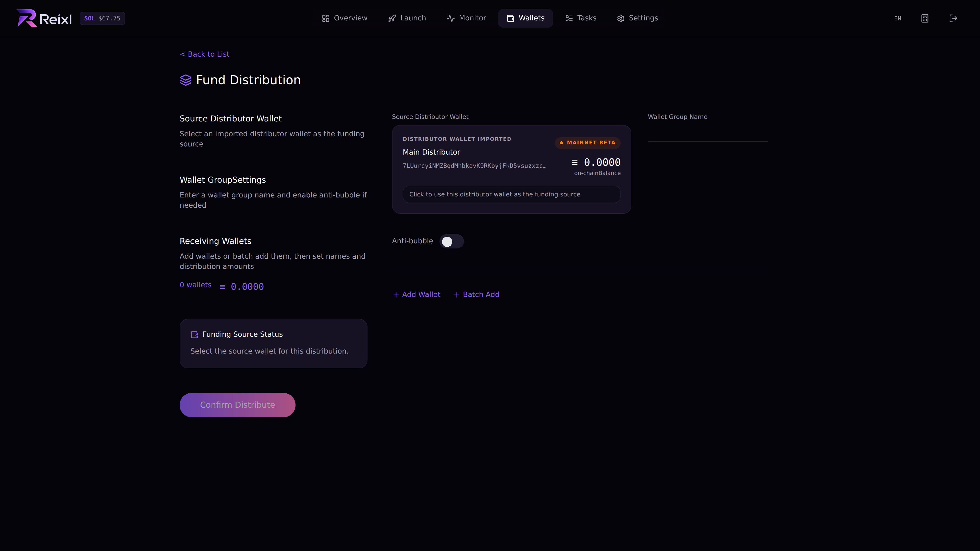Click the truncated distributor wallet address
The width and height of the screenshot is (980, 551).
pyautogui.click(x=474, y=166)
